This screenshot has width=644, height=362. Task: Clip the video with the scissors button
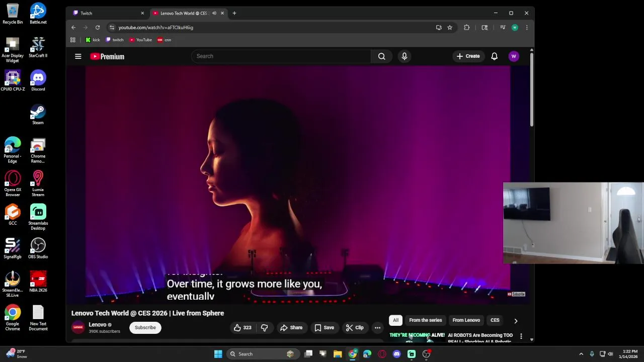[x=355, y=328]
